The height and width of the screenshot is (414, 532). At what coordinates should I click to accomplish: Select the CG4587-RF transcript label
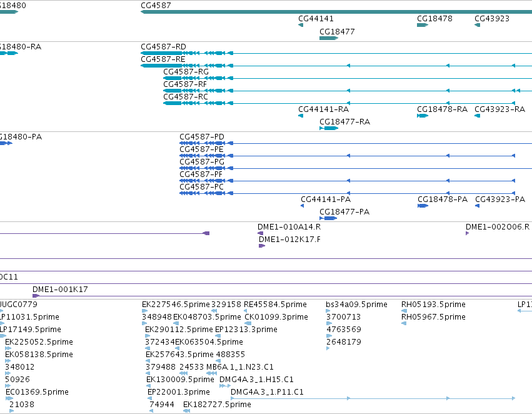click(185, 84)
